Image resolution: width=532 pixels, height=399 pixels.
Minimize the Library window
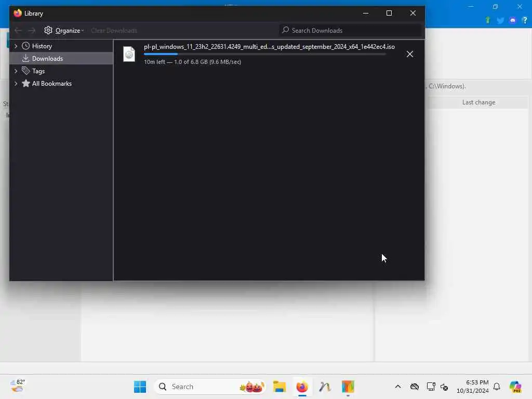(x=365, y=13)
